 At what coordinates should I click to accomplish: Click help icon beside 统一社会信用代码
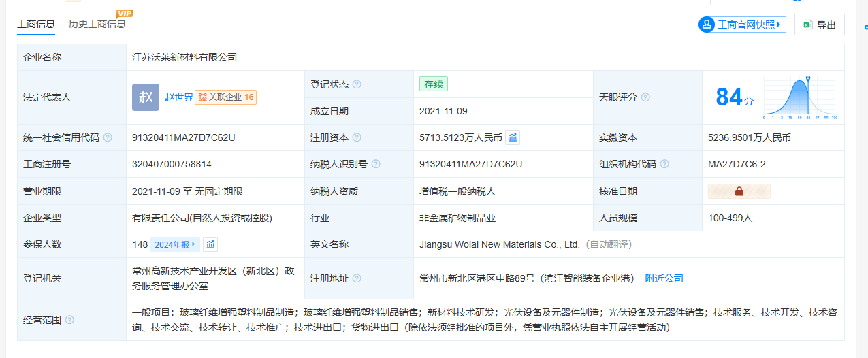coord(108,137)
